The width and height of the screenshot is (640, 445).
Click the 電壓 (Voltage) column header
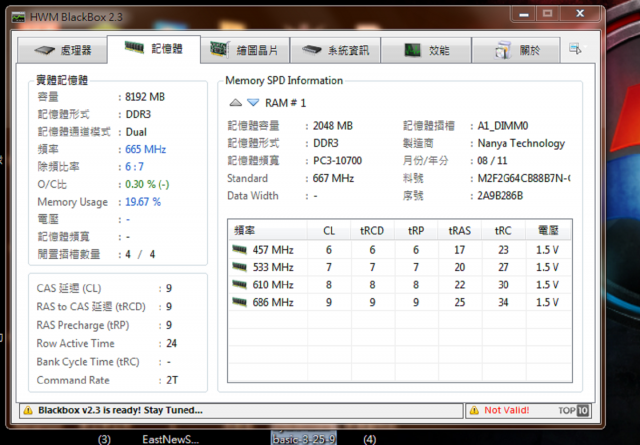(548, 231)
